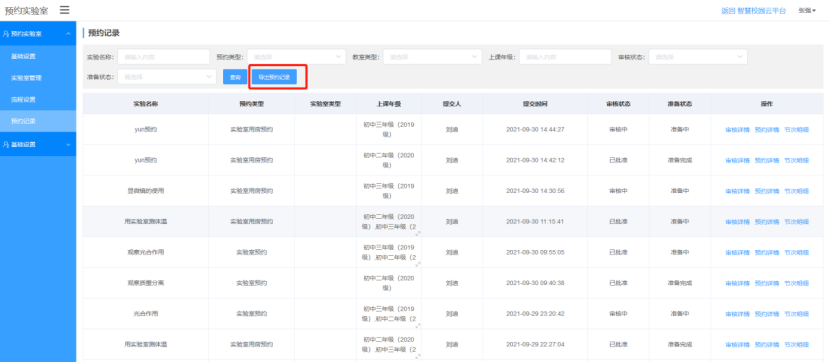The height and width of the screenshot is (363, 830).
Task: Open 审核详情 for the 14:44:27 record
Action: point(737,129)
